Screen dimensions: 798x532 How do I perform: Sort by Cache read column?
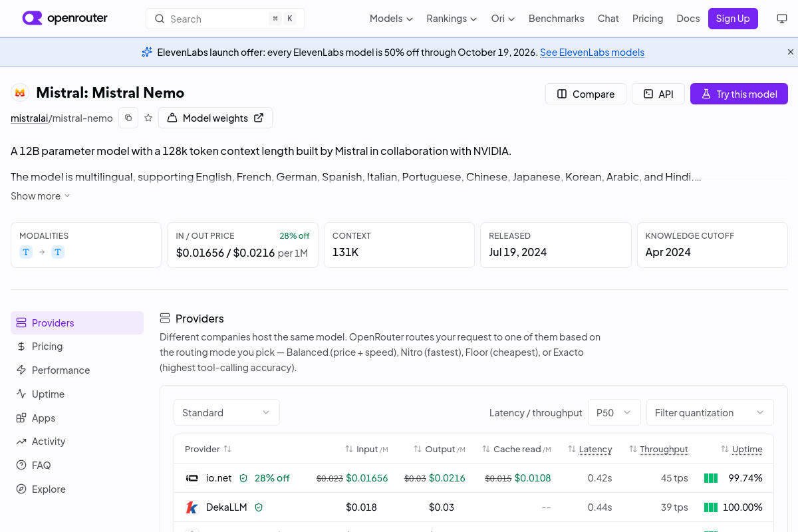pyautogui.click(x=517, y=450)
